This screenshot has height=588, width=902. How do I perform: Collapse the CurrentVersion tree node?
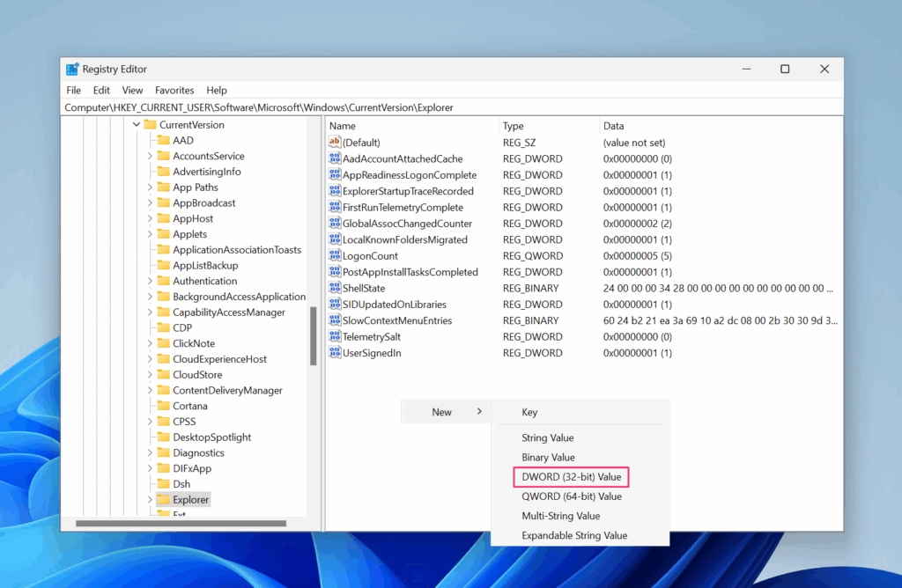point(137,124)
